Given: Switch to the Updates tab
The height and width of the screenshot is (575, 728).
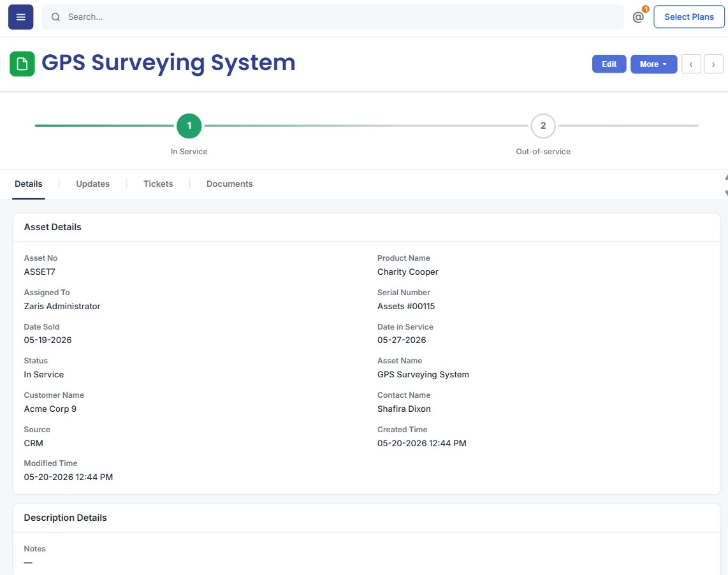Looking at the screenshot, I should 93,184.
